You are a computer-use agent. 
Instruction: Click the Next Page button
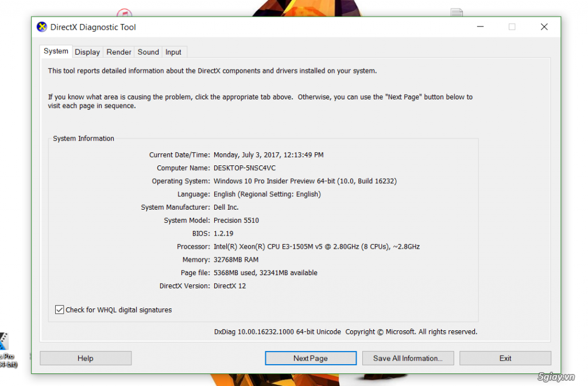coord(311,358)
